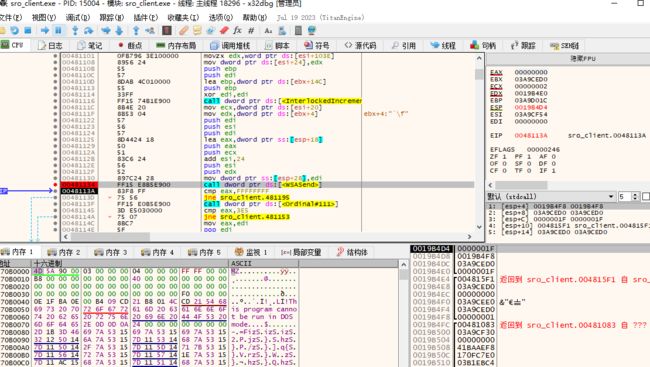Open the 调试 menu

(78, 17)
